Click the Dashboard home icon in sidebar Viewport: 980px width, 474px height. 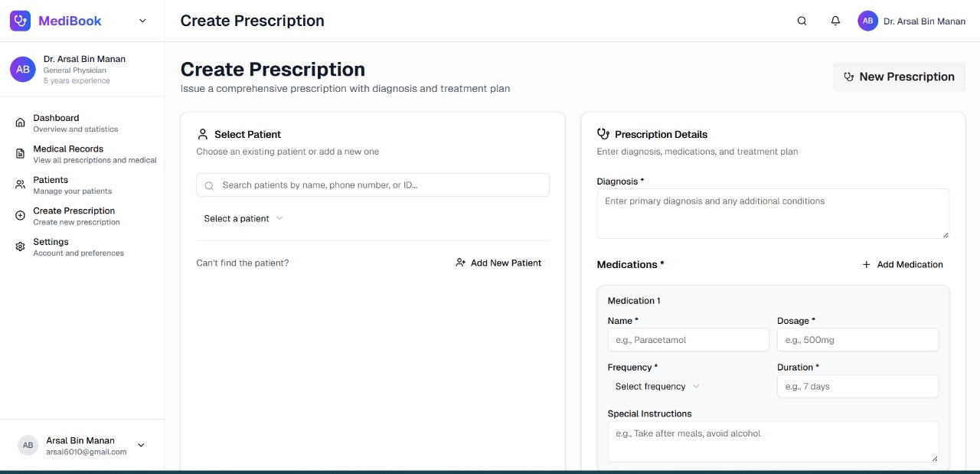click(21, 123)
